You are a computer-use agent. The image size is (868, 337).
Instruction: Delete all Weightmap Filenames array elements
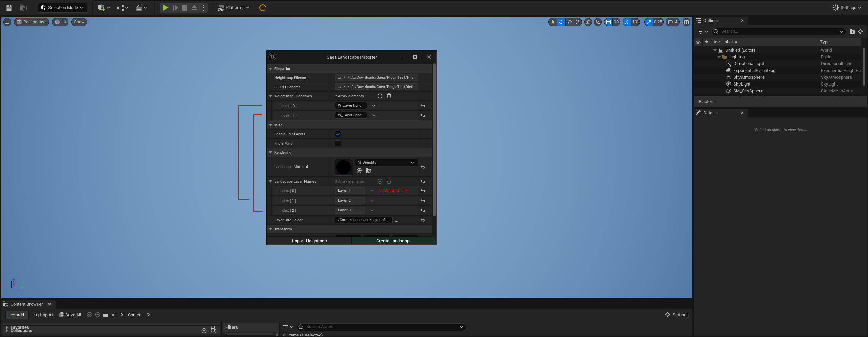pyautogui.click(x=389, y=96)
